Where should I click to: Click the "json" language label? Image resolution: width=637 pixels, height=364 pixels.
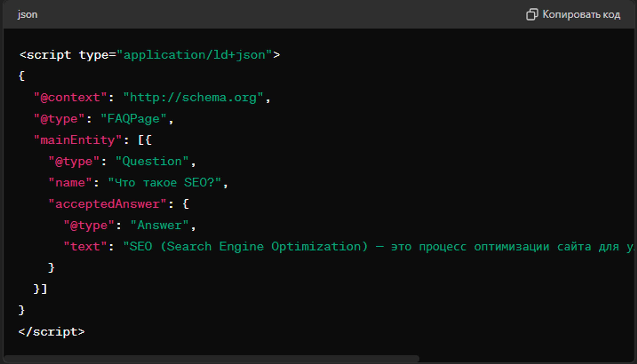pyautogui.click(x=28, y=14)
